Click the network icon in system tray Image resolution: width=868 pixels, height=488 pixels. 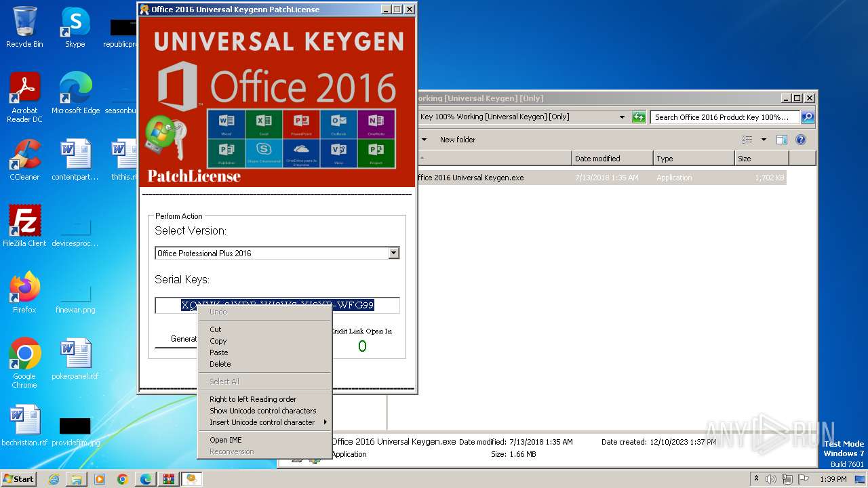click(x=787, y=479)
